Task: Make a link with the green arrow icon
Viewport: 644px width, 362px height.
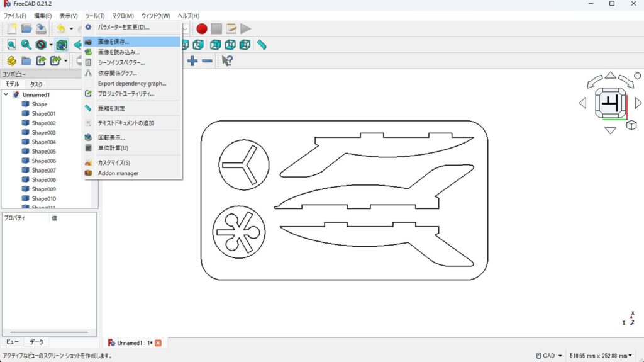Action: pos(41,61)
